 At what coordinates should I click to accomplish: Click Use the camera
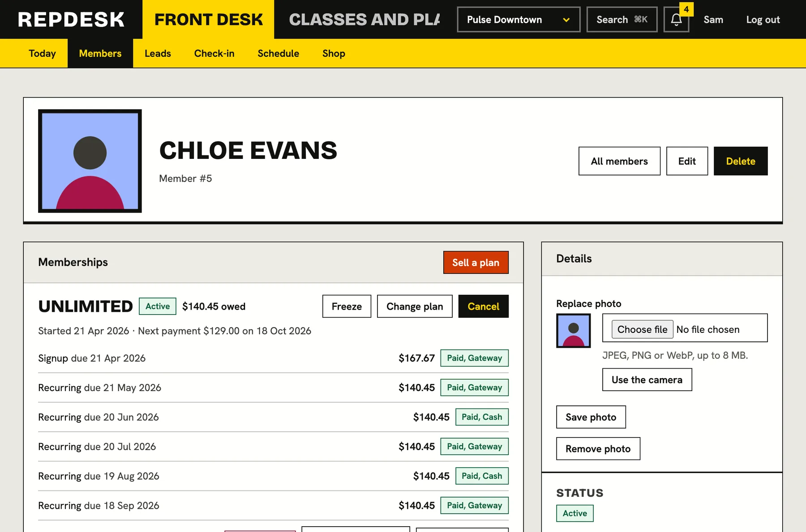[x=647, y=380]
